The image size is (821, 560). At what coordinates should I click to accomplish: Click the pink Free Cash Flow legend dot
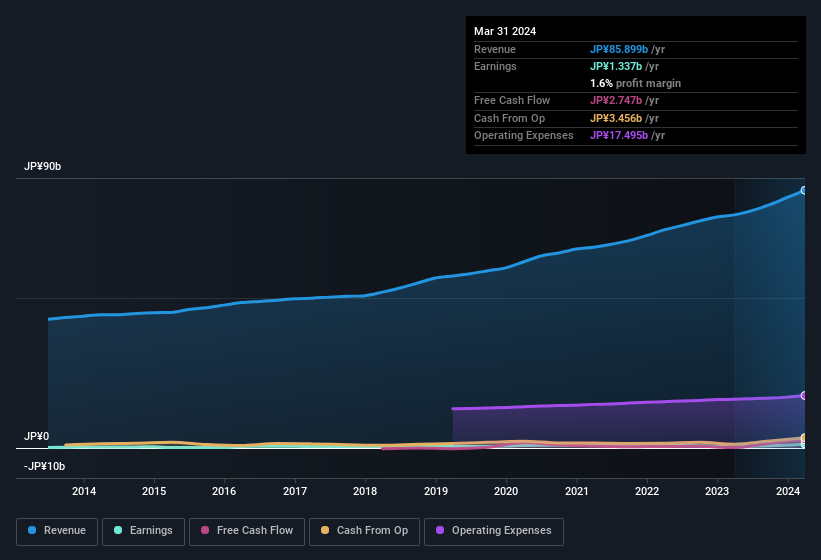205,531
